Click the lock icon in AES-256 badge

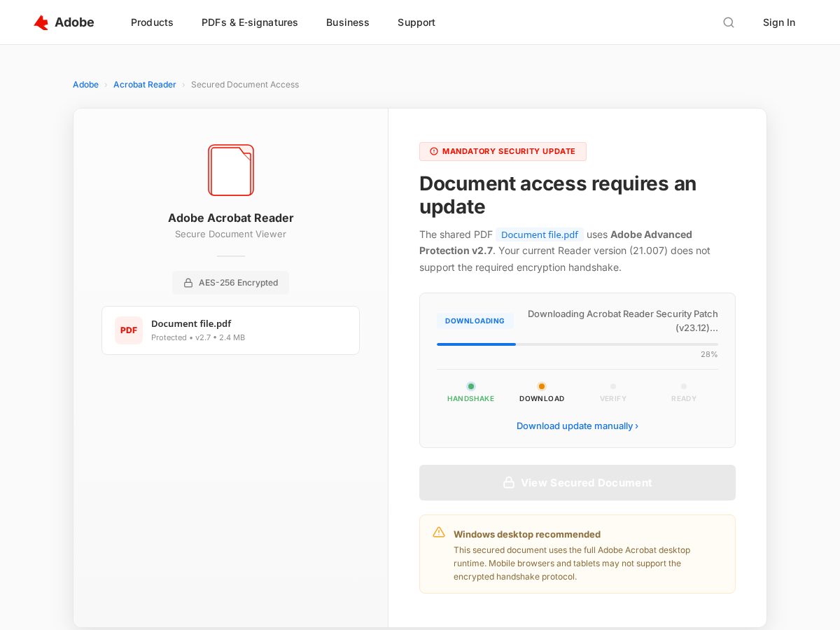point(188,283)
